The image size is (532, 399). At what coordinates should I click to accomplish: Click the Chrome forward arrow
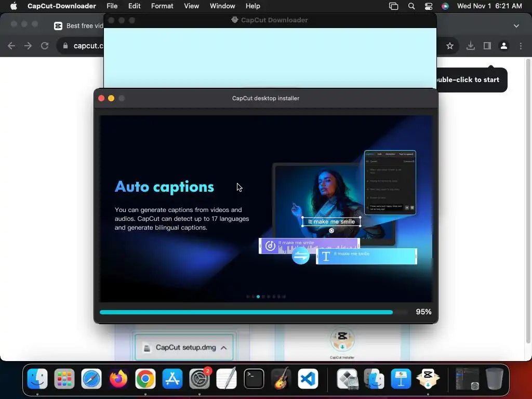pos(28,46)
